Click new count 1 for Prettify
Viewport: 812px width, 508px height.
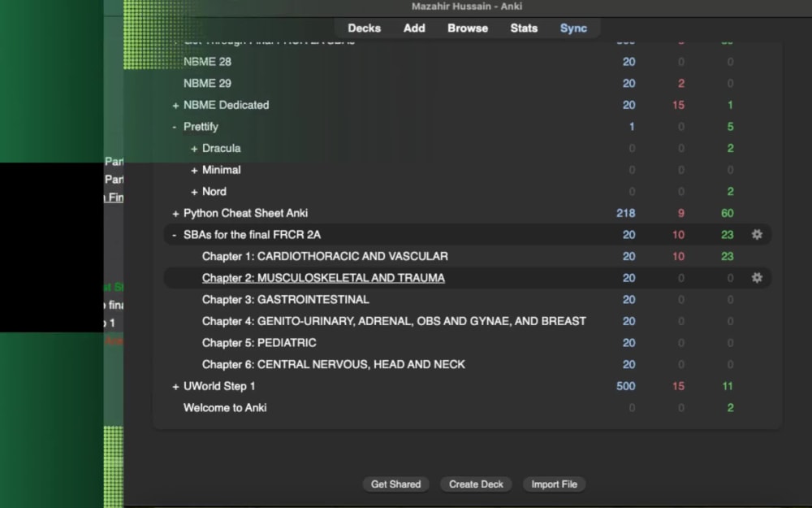631,127
